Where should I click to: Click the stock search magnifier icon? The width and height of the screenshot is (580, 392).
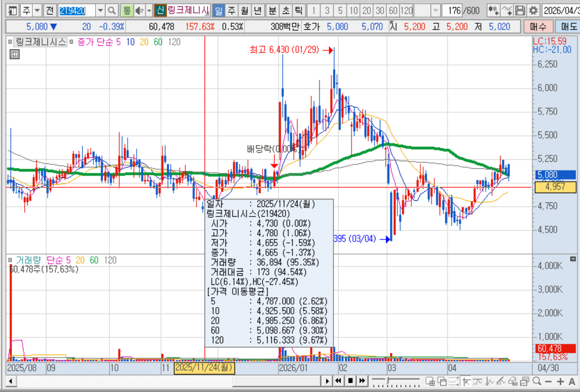click(112, 10)
